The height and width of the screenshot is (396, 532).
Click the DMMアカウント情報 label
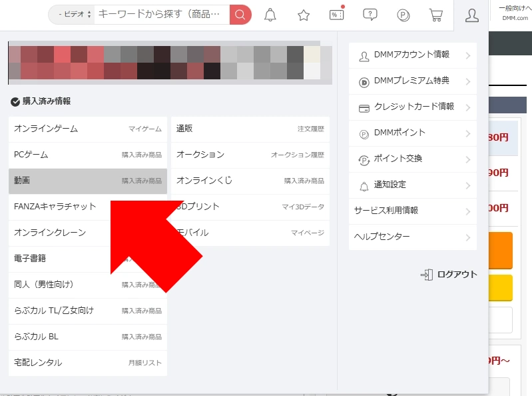coord(411,55)
